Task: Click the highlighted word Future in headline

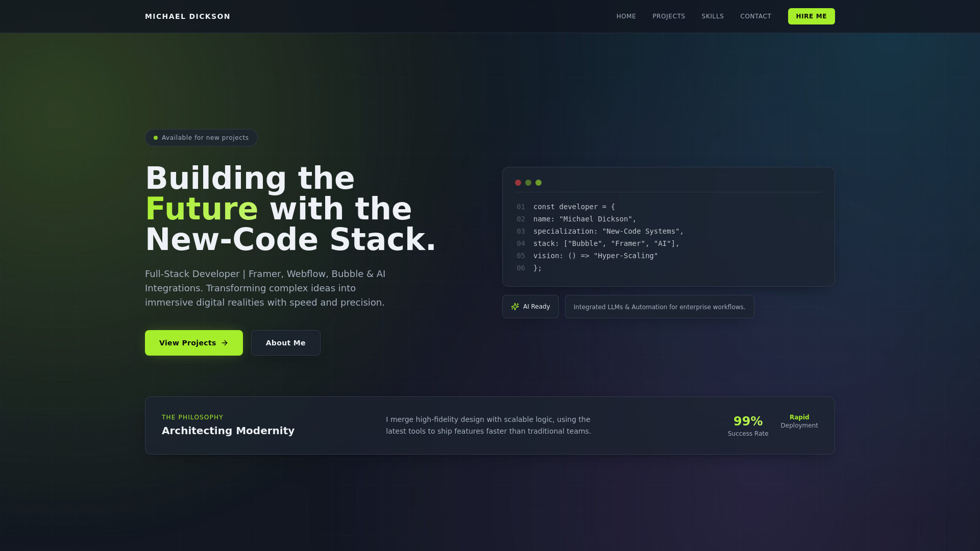Action: 202,209
